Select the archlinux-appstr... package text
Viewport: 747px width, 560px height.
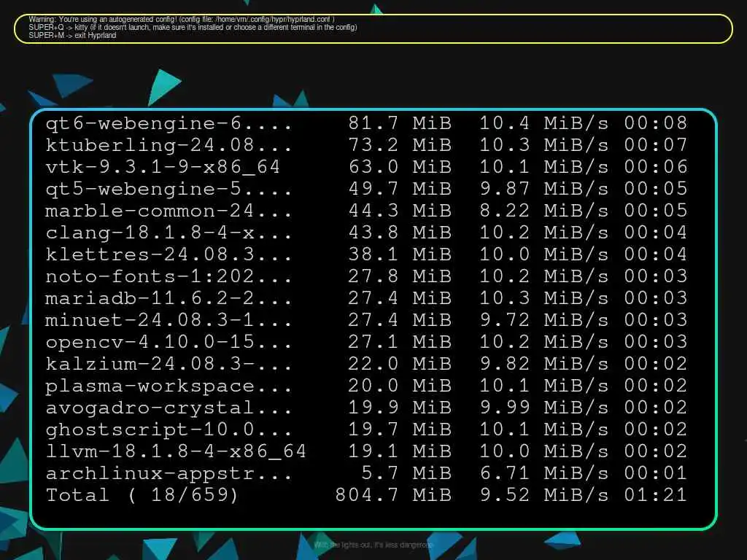point(169,474)
